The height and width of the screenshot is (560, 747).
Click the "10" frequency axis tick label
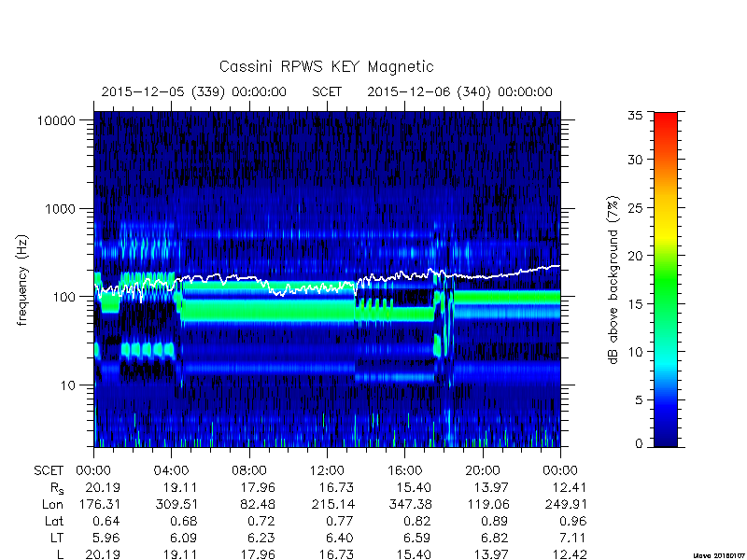67,385
